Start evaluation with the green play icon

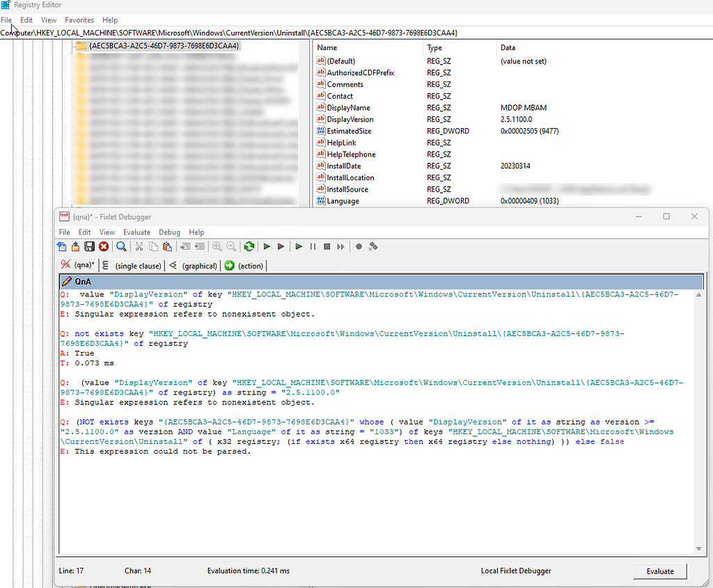point(267,246)
